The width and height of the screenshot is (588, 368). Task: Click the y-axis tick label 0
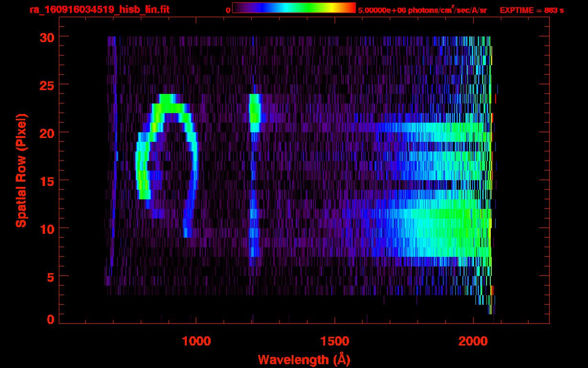(x=50, y=320)
